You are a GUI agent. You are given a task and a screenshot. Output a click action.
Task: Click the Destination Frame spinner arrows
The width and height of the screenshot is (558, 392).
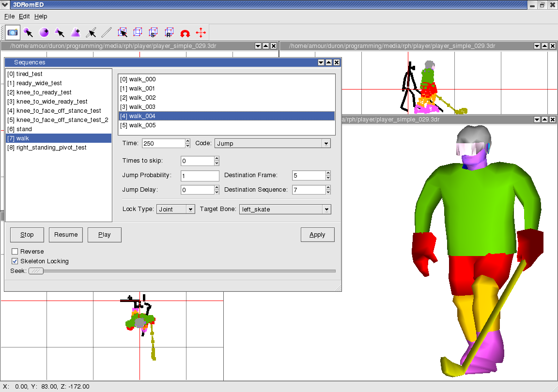click(x=328, y=175)
